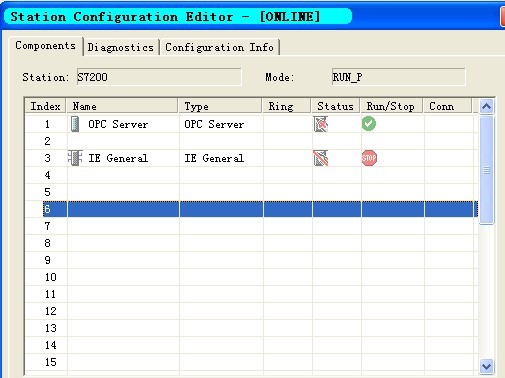The width and height of the screenshot is (505, 378).
Task: Click the IE General type cell
Action: 221,158
